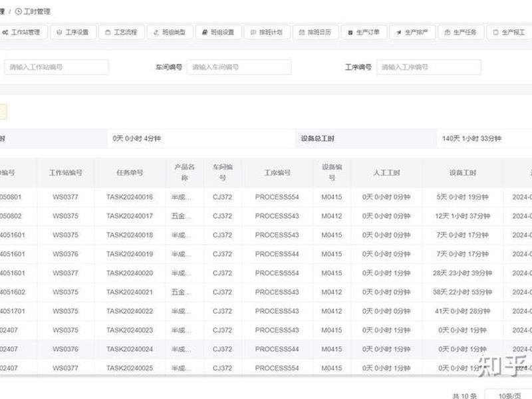
Task: Click PROCESS554 in the TASK20240020 row
Action: pos(277,273)
